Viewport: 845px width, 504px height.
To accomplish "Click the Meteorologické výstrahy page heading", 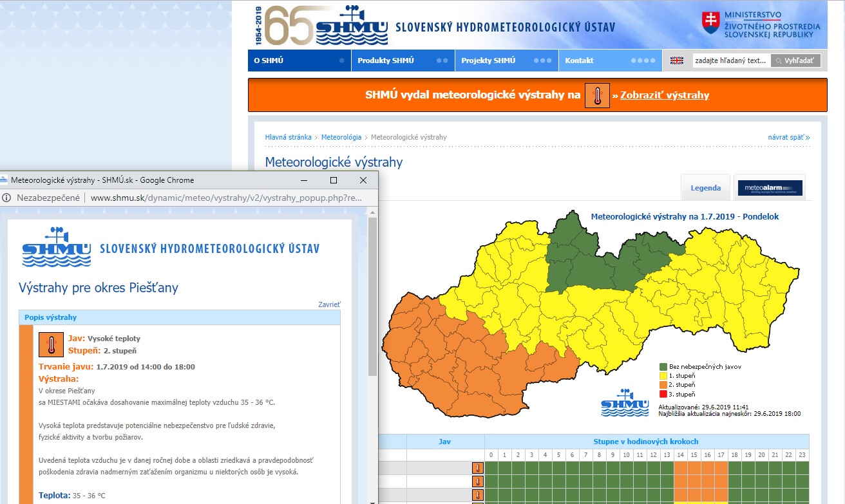I will [x=334, y=162].
